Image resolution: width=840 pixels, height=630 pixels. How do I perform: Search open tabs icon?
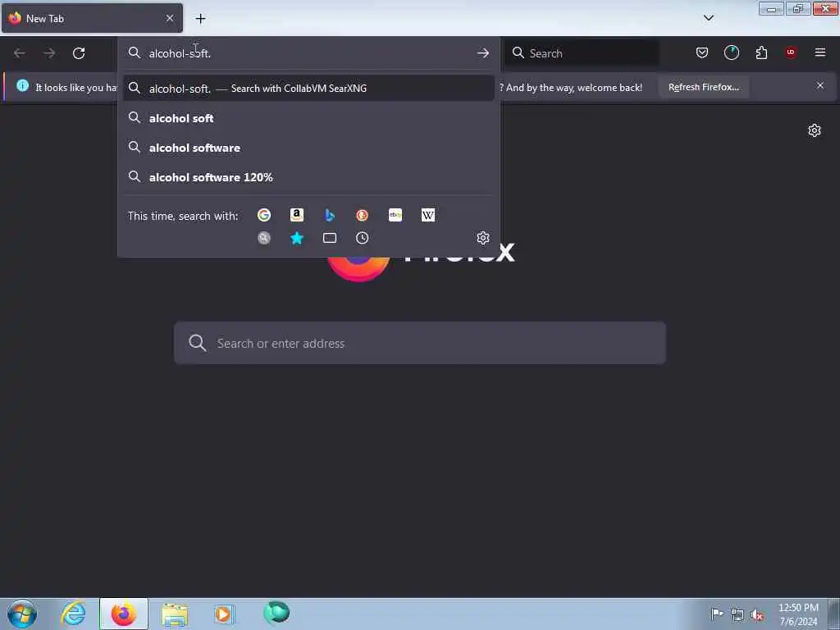coord(330,238)
